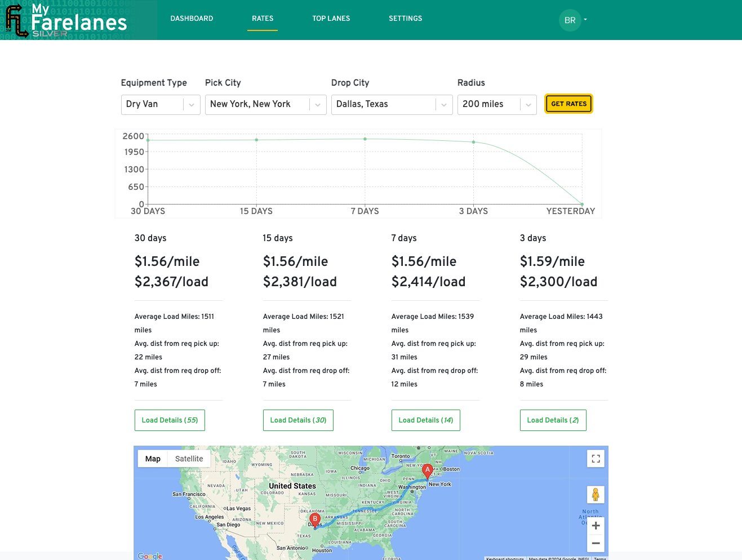Open Load Details (30) for 15 days
The width and height of the screenshot is (742, 560).
(x=298, y=420)
